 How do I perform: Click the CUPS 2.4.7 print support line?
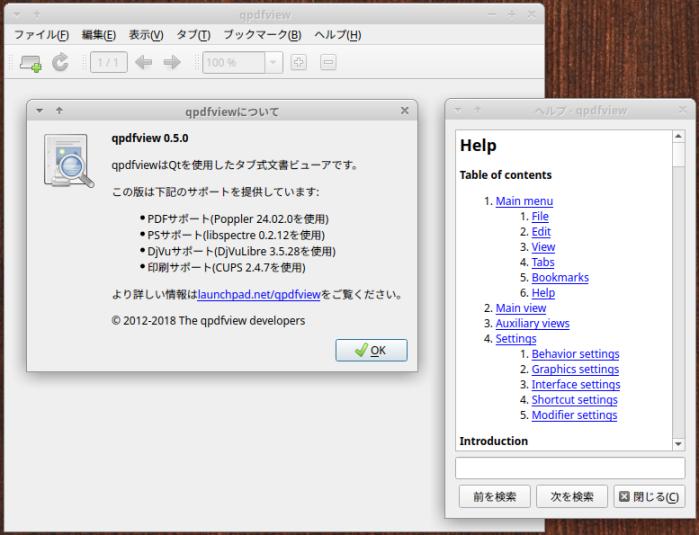pyautogui.click(x=226, y=268)
